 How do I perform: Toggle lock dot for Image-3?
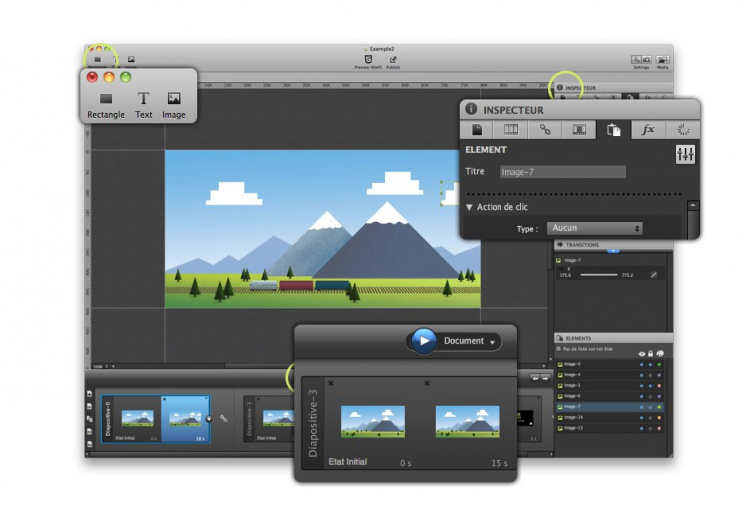651,386
